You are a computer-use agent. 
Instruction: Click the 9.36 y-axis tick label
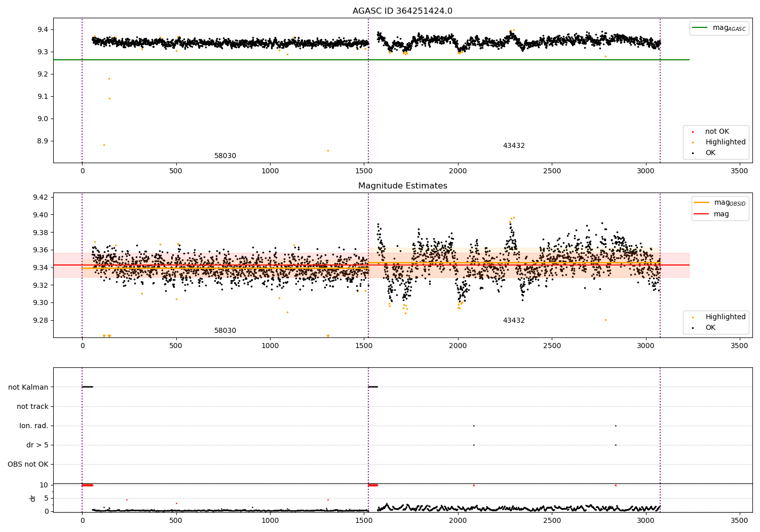[x=41, y=250]
